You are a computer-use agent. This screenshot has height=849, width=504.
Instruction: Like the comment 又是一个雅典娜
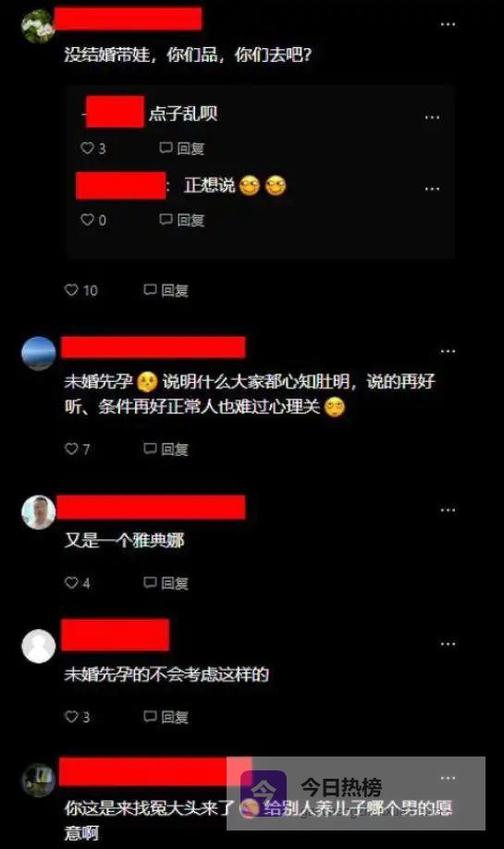pos(78,583)
